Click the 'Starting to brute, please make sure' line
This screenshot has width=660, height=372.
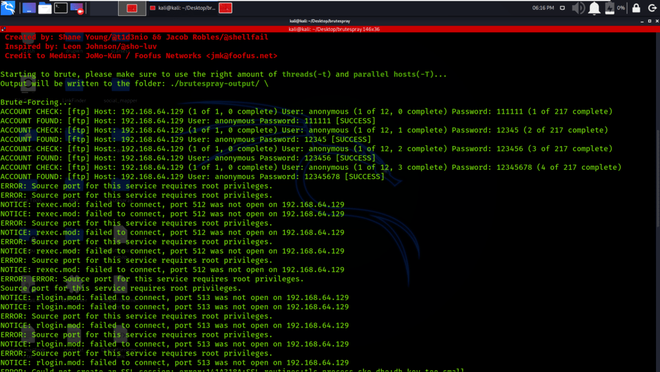tap(224, 74)
